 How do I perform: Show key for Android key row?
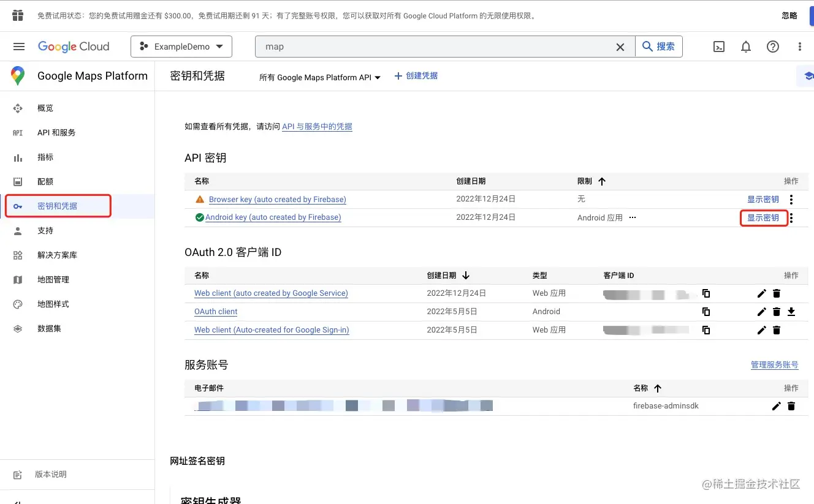pos(763,217)
